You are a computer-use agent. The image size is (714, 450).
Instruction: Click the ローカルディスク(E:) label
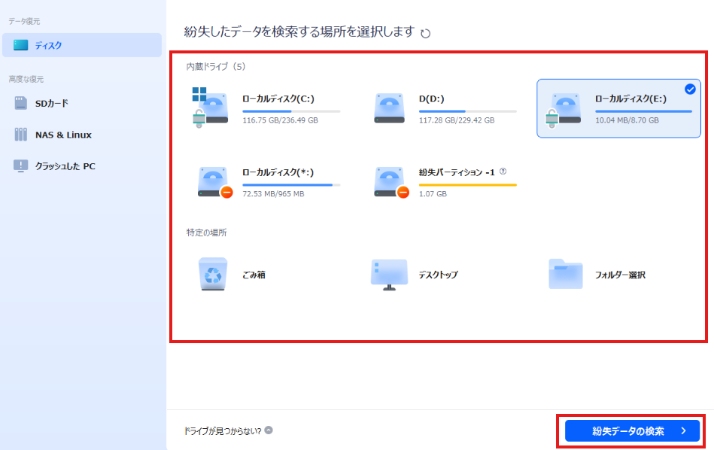tap(631, 99)
